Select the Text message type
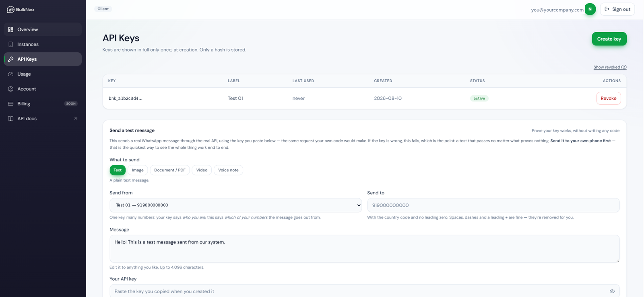This screenshot has width=644, height=297. (x=118, y=170)
